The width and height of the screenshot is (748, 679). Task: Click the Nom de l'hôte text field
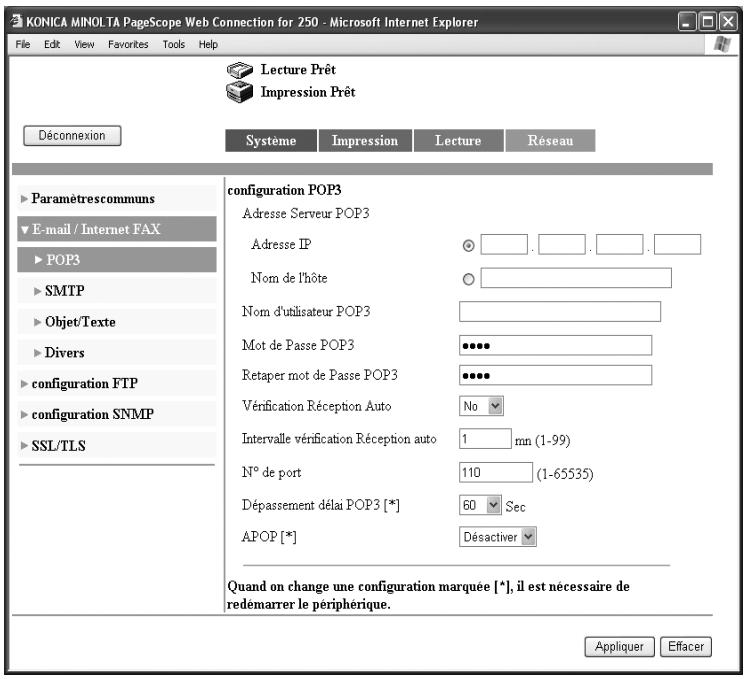(x=576, y=278)
